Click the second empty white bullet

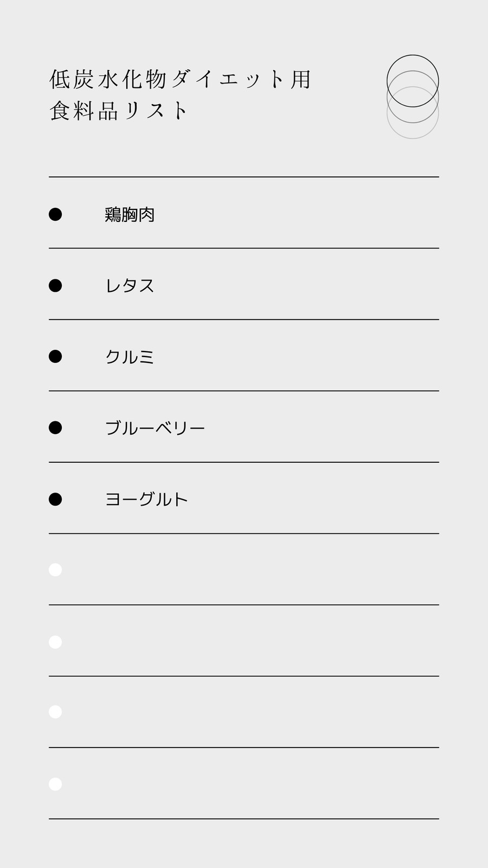[55, 642]
